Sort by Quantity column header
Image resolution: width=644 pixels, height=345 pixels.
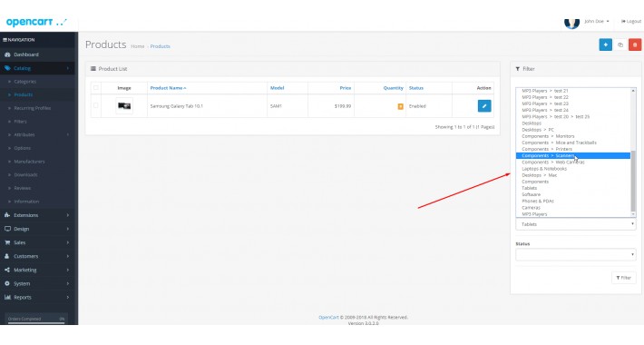pos(393,87)
